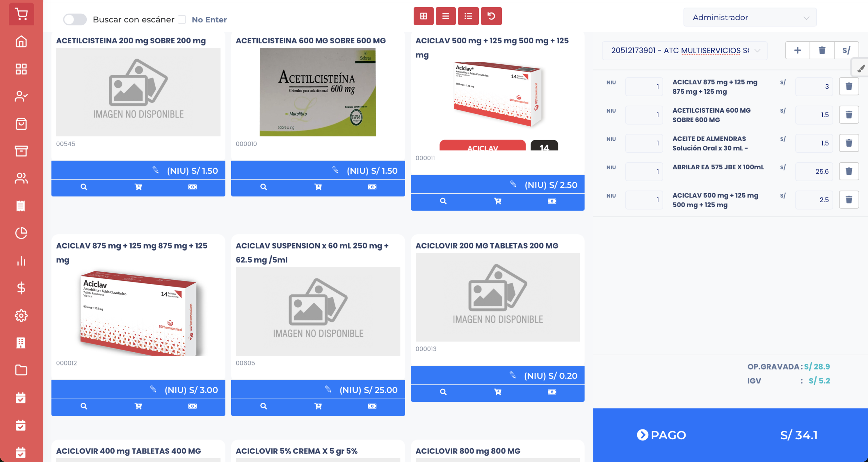Add new customer with plus button
The height and width of the screenshot is (462, 868).
coord(797,50)
